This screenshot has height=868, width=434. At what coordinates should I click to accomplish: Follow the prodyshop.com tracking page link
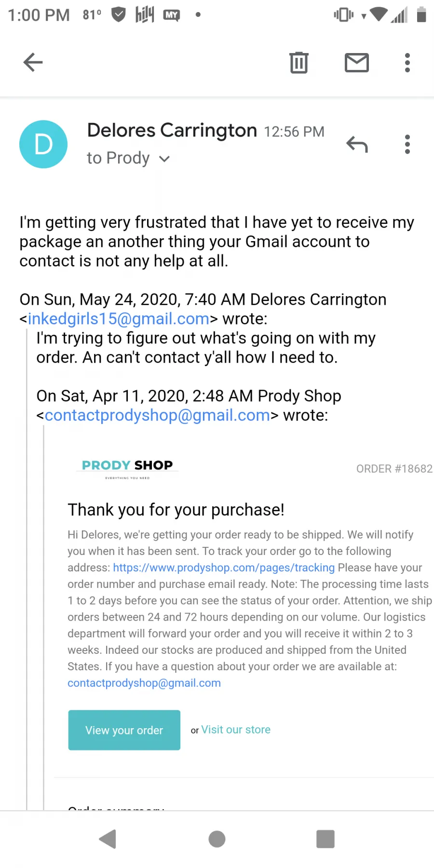click(x=224, y=568)
